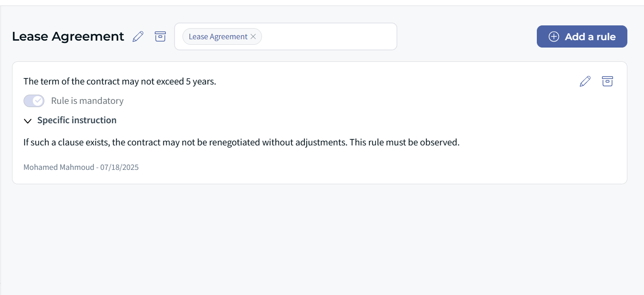The width and height of the screenshot is (644, 295).
Task: Click the plus icon in Add a rule
Action: [553, 36]
